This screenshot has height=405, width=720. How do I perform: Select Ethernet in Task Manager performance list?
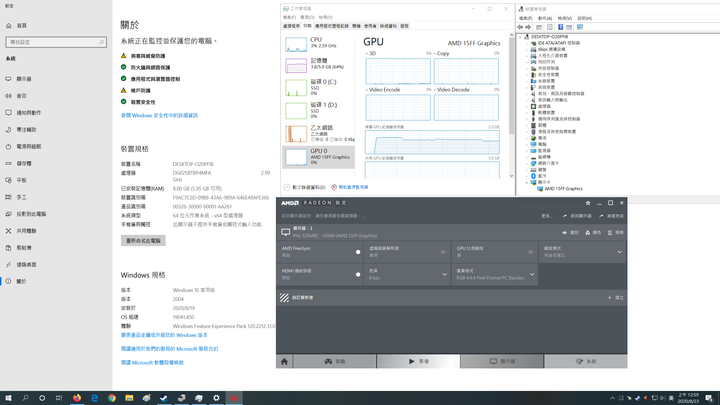pyautogui.click(x=319, y=133)
